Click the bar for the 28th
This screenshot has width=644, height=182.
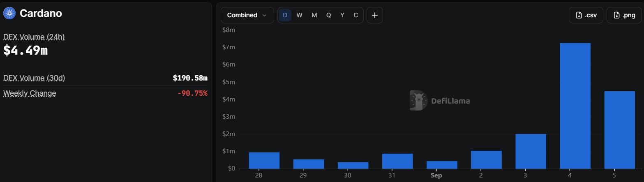click(264, 161)
